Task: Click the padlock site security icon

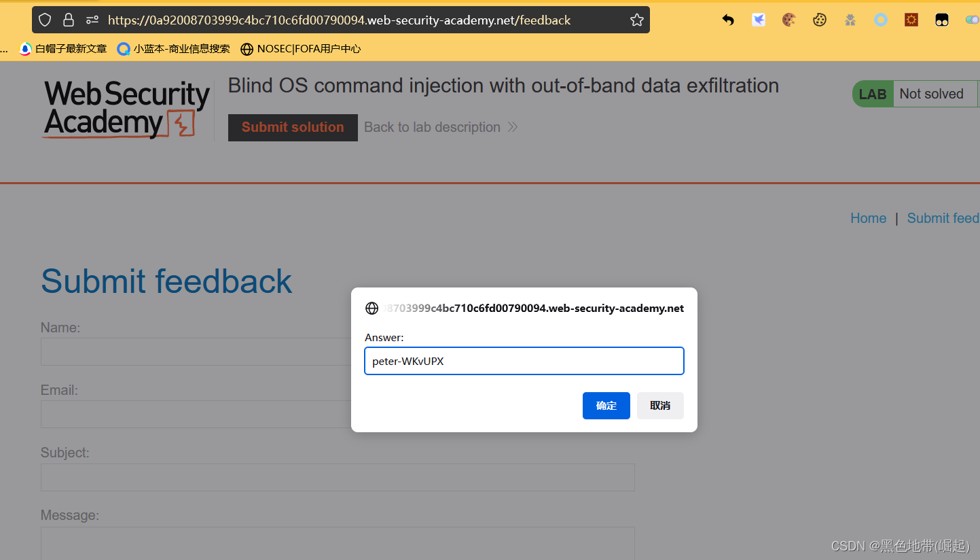Action: tap(69, 20)
